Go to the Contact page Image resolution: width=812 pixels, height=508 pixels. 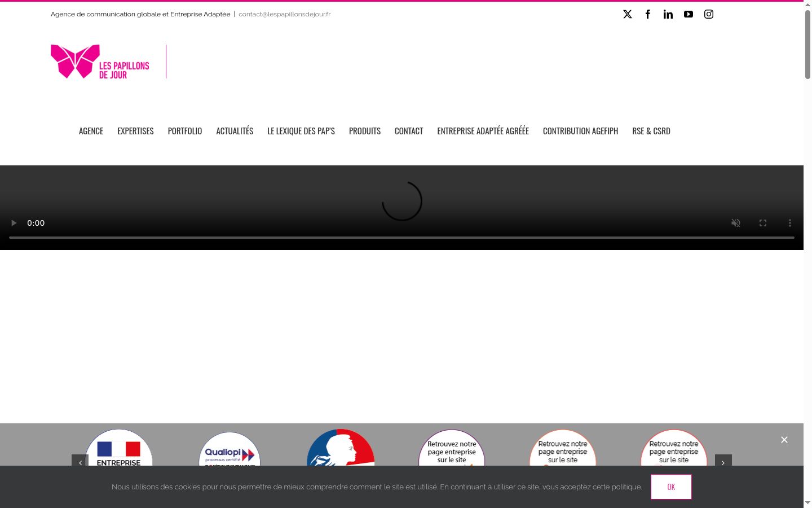(x=409, y=131)
